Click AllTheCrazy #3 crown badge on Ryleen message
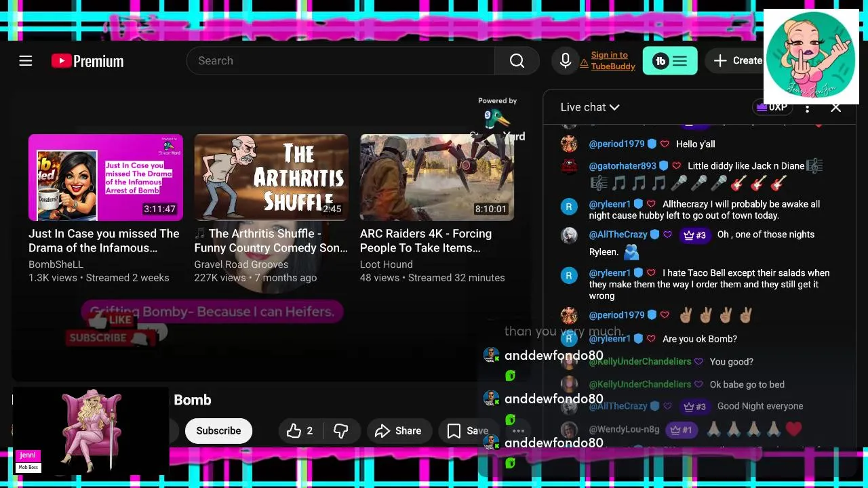 pos(694,235)
